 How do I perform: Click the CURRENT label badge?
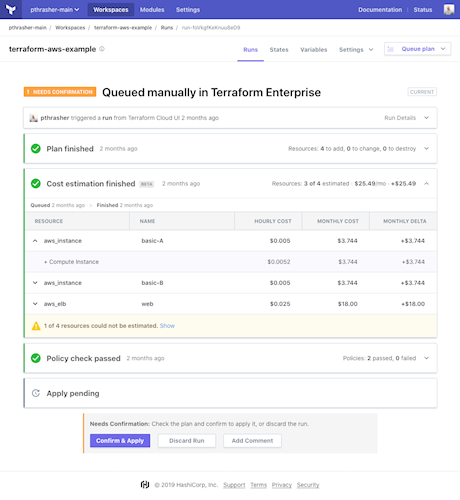422,92
